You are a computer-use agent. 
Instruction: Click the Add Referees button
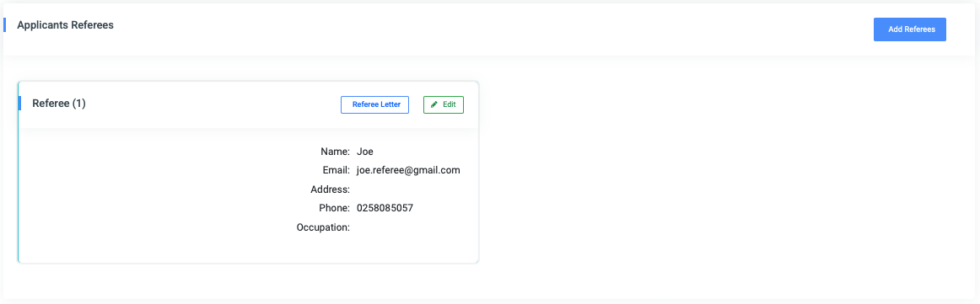(909, 29)
